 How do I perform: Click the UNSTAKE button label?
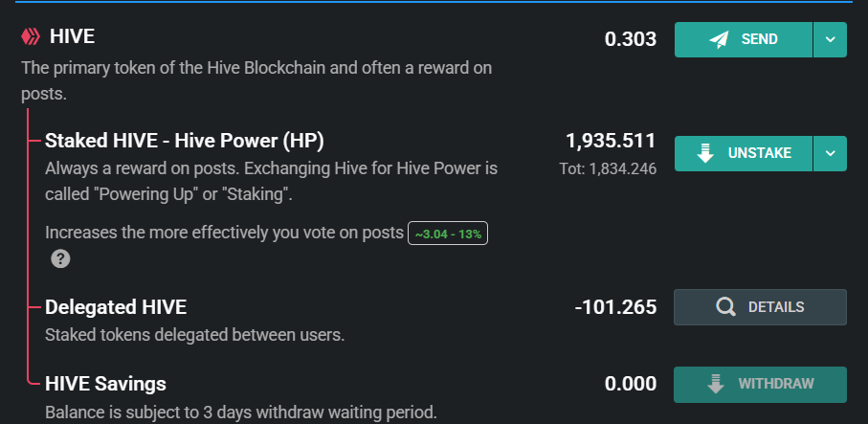(x=760, y=153)
